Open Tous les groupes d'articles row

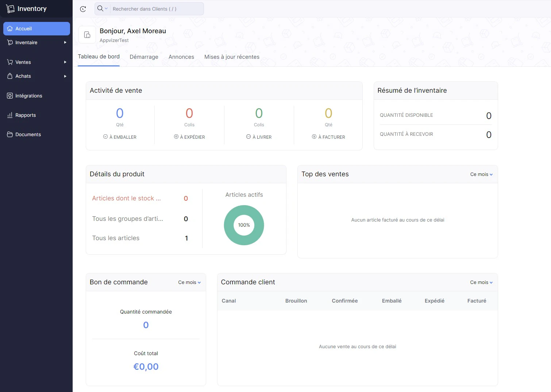[x=140, y=219]
